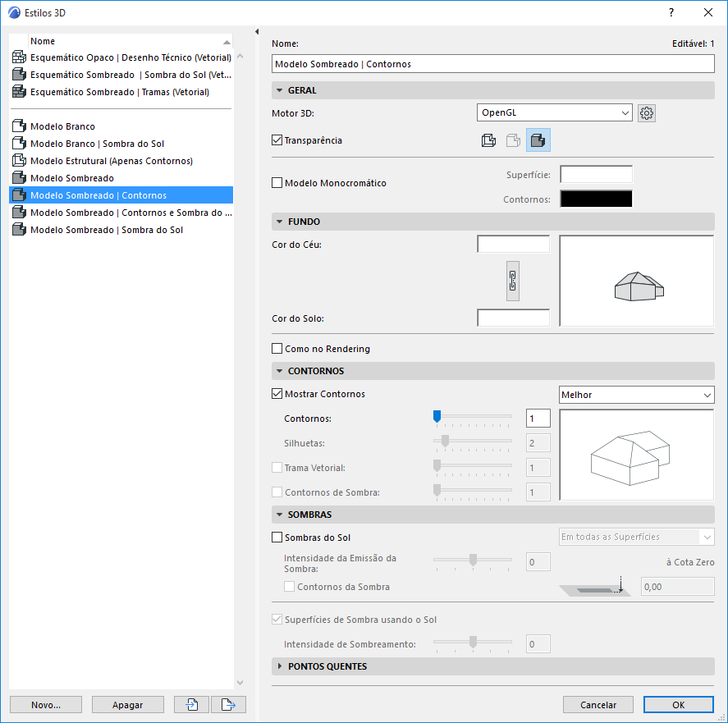Screen dimensions: 728x723
Task: Click the Novo... button
Action: (46, 704)
